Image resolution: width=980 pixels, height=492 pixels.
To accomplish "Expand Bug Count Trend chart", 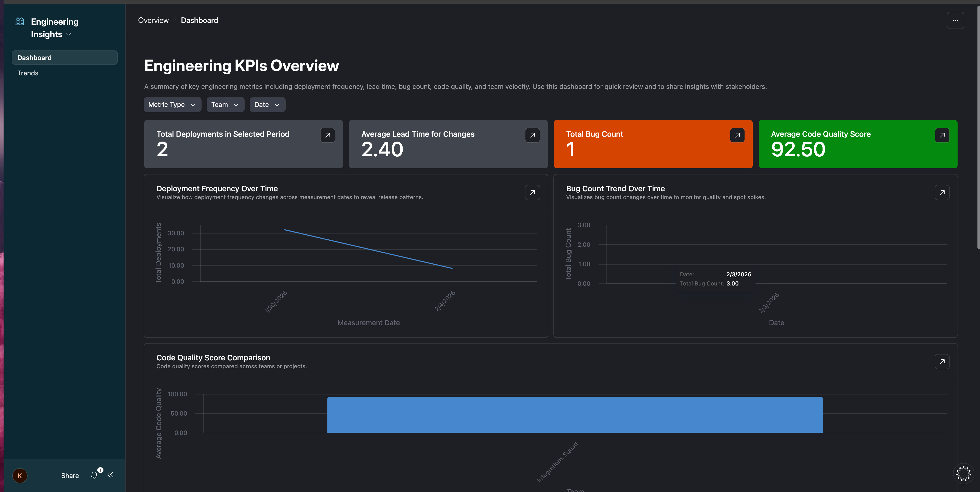I will (942, 193).
